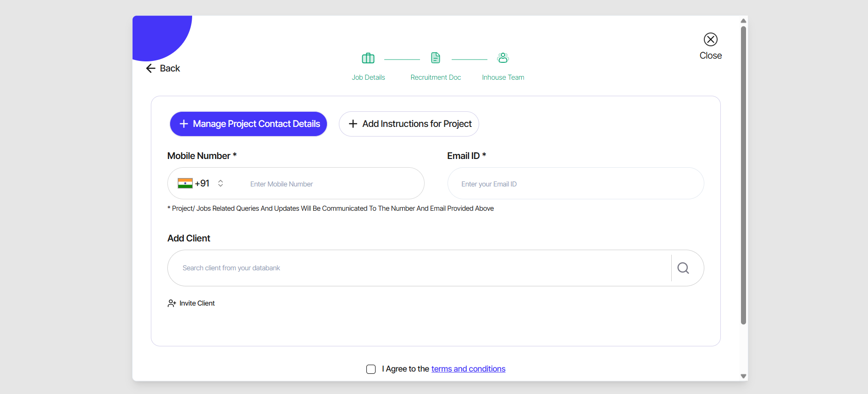Click the vertical scrollbar thumb
Image resolution: width=868 pixels, height=394 pixels.
(x=743, y=174)
